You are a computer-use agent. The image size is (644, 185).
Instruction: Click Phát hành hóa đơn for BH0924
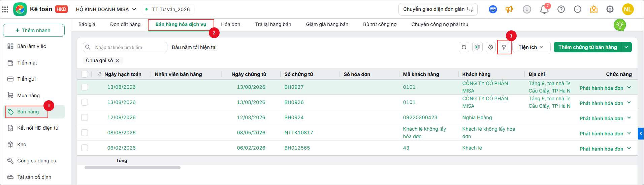(602, 118)
